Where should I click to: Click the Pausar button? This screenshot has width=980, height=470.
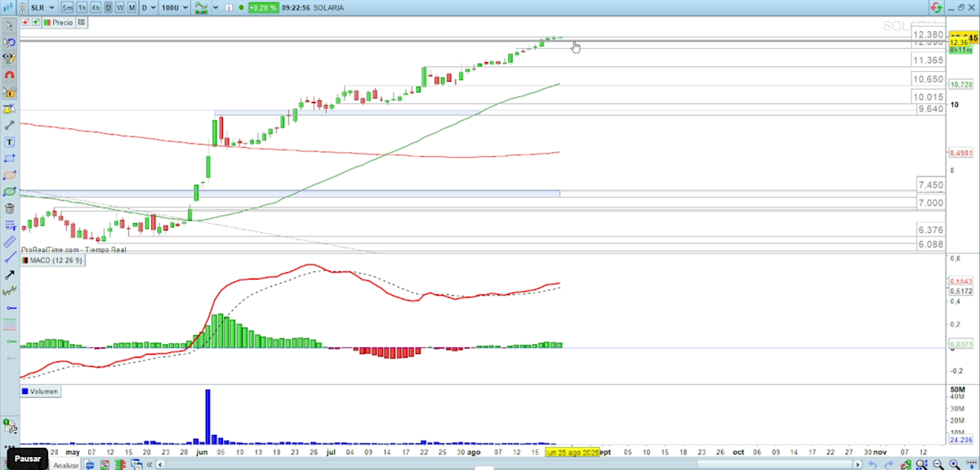pyautogui.click(x=28, y=459)
